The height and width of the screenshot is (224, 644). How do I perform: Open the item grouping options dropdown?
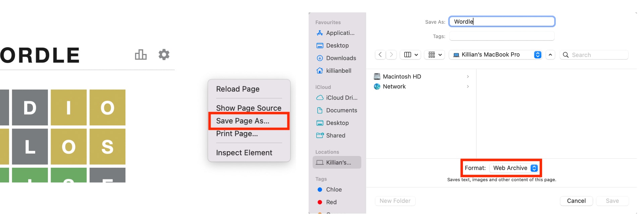tap(435, 55)
